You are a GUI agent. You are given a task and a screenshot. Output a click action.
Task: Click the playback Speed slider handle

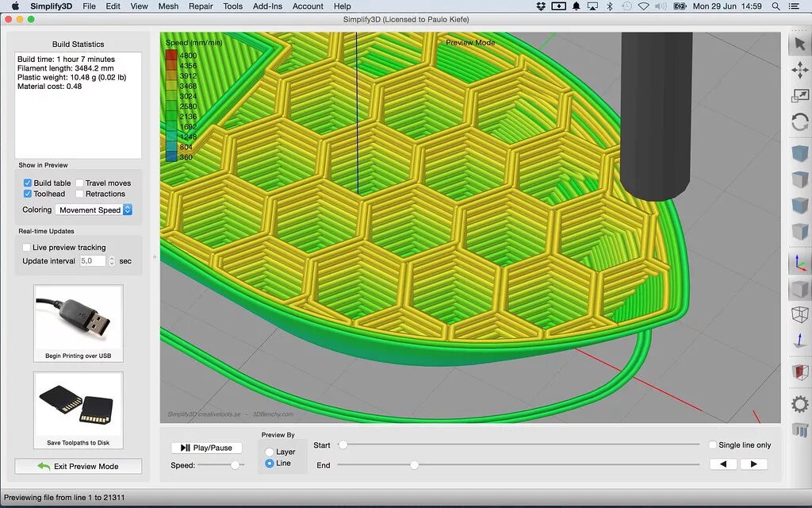coord(235,465)
